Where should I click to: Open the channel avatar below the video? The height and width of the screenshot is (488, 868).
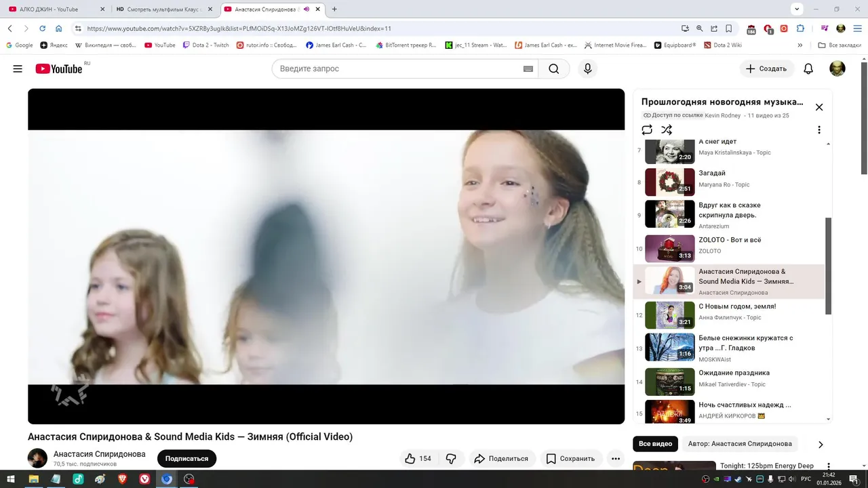tap(37, 458)
